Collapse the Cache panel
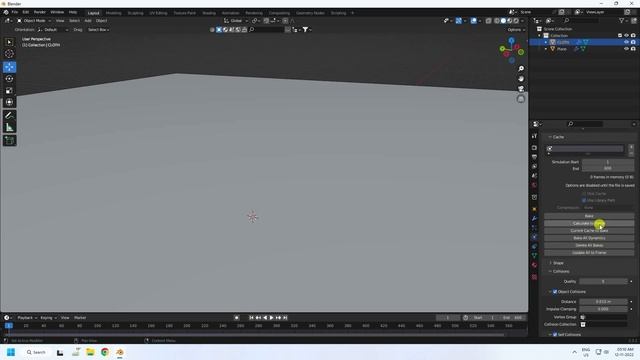This screenshot has width=640, height=360. [550, 137]
